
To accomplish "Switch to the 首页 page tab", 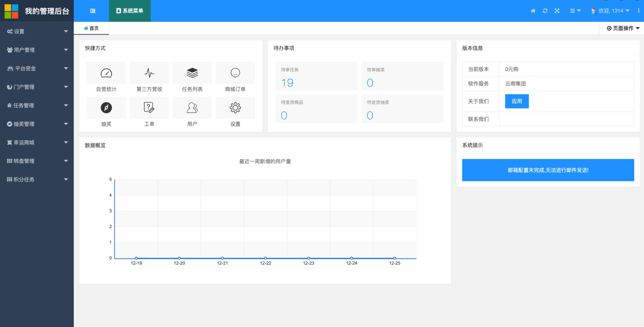I will coord(92,28).
